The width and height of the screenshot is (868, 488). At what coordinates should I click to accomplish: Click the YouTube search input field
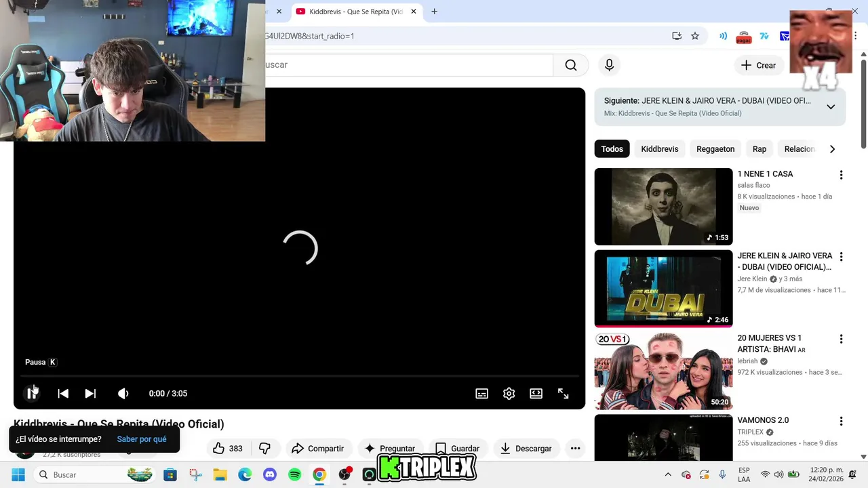tap(409, 65)
